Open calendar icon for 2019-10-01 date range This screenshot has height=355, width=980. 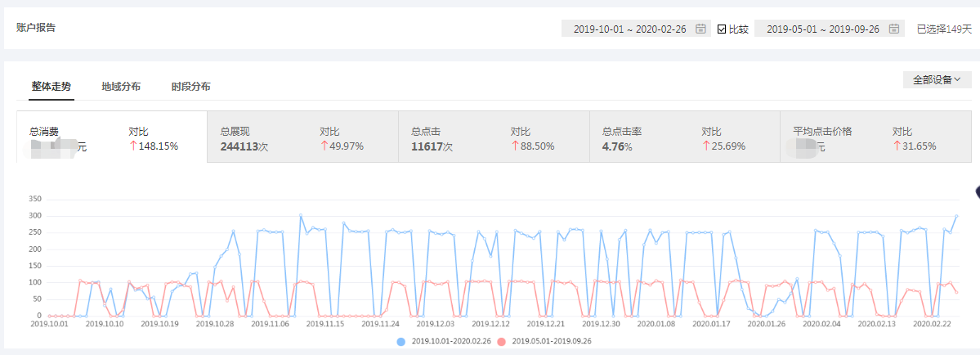(x=700, y=29)
